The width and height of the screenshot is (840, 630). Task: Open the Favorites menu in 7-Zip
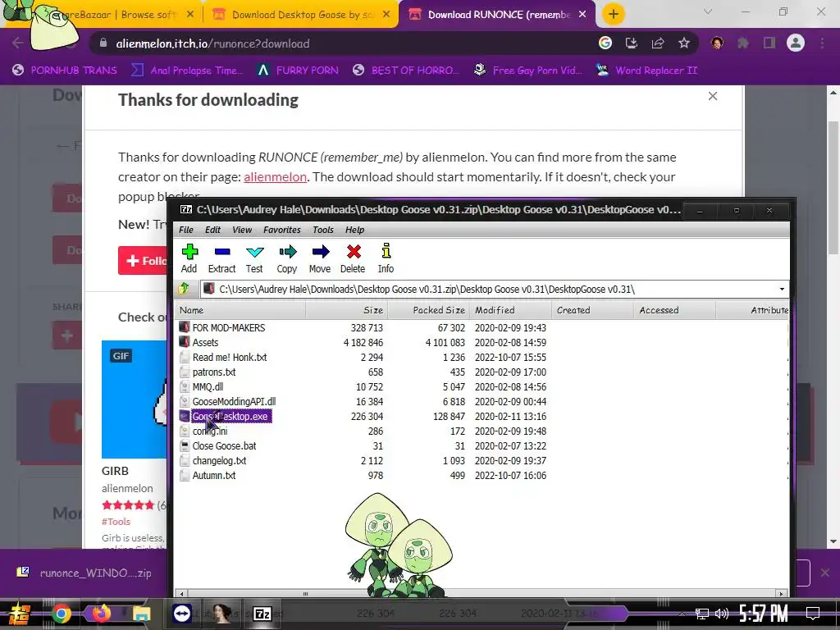pyautogui.click(x=282, y=230)
